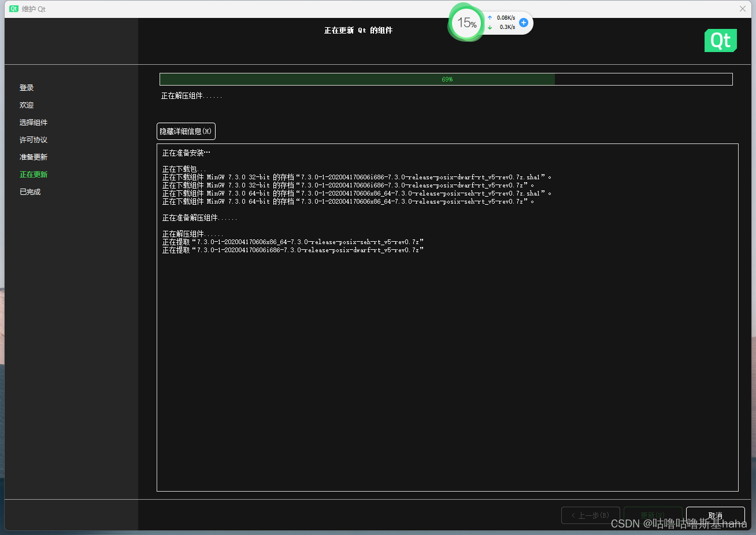
Task: Click the green upload arrow next to 0.08K/s
Action: pyautogui.click(x=489, y=17)
